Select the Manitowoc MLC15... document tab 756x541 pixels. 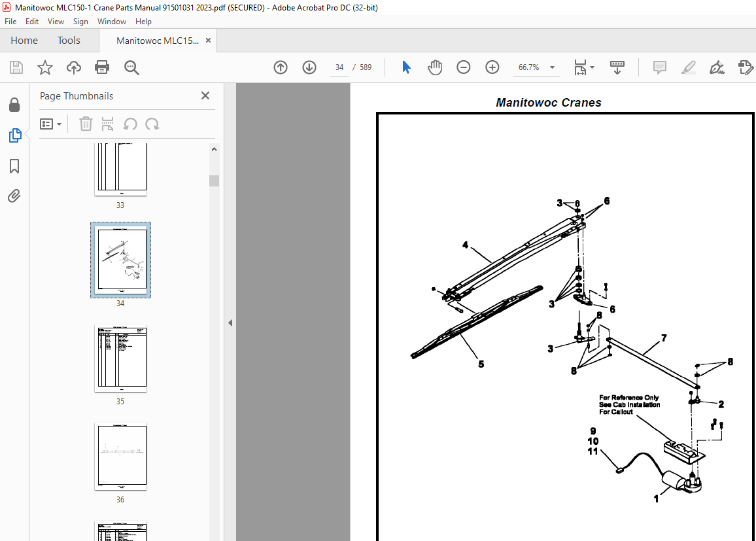click(157, 41)
